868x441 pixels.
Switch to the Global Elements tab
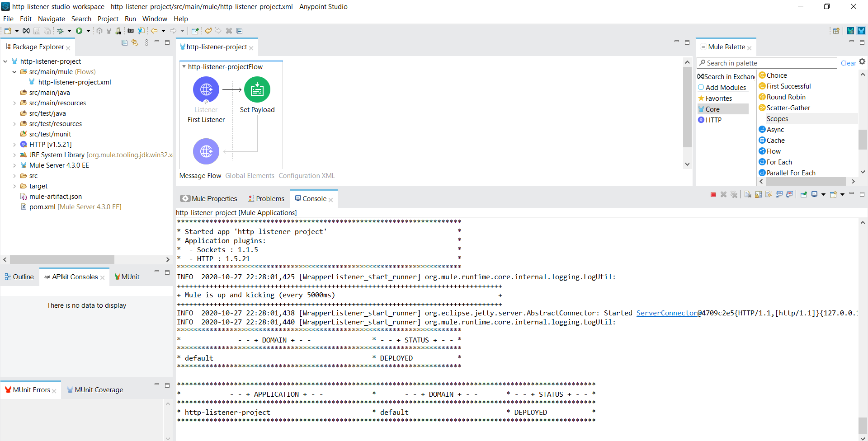pyautogui.click(x=249, y=176)
